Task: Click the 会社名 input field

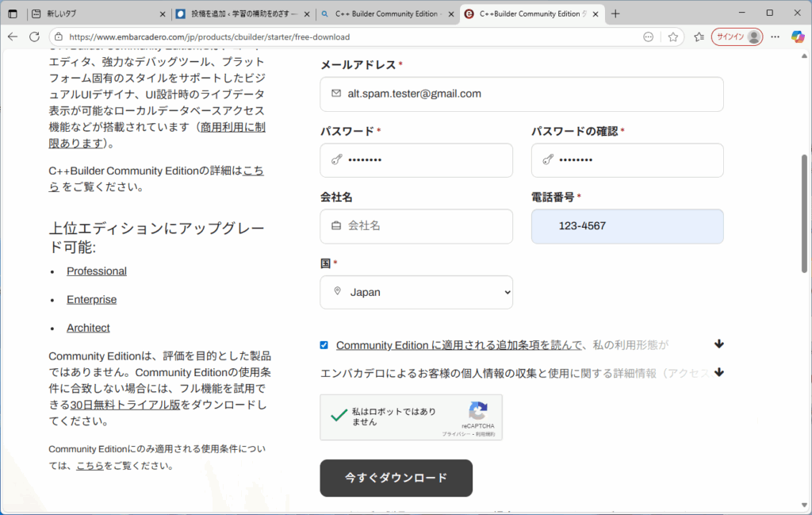Action: [x=416, y=226]
